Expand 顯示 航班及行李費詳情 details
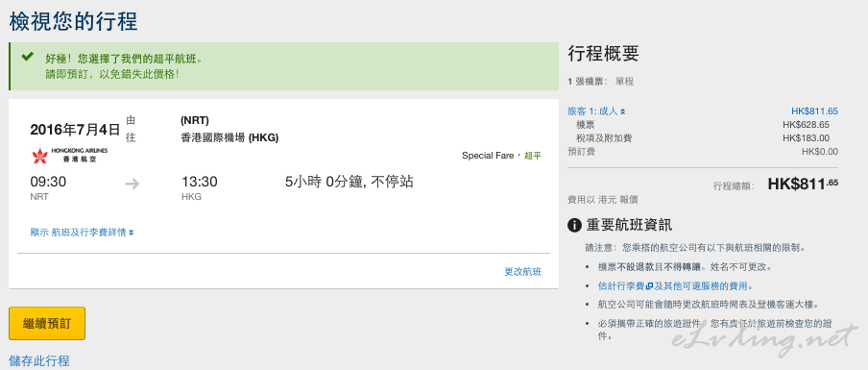Image resolution: width=868 pixels, height=370 pixels. (82, 233)
